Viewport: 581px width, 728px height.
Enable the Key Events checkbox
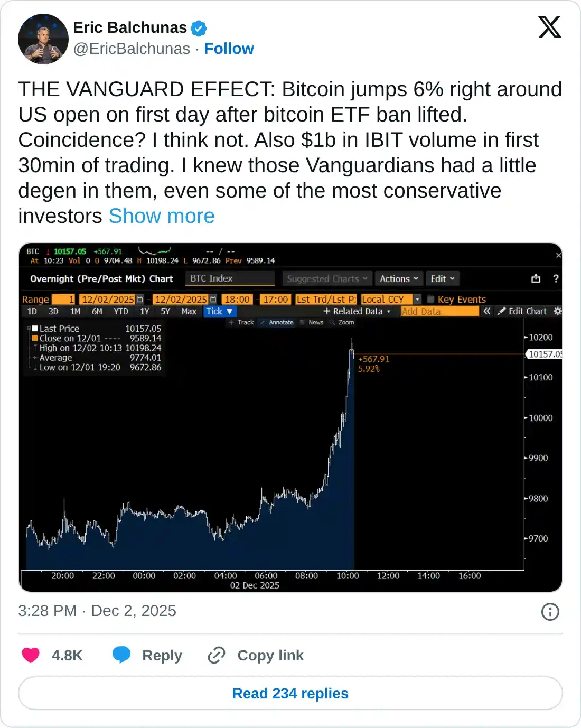pyautogui.click(x=430, y=300)
